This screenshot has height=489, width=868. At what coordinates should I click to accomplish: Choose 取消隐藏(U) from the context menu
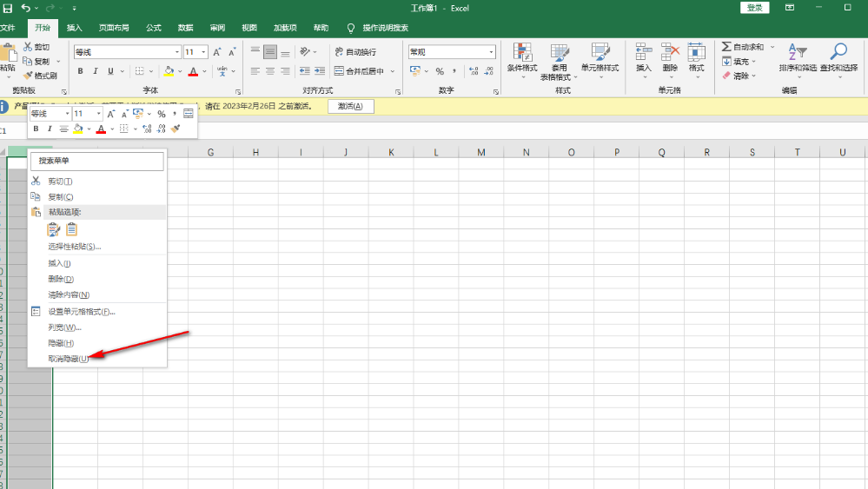[69, 359]
